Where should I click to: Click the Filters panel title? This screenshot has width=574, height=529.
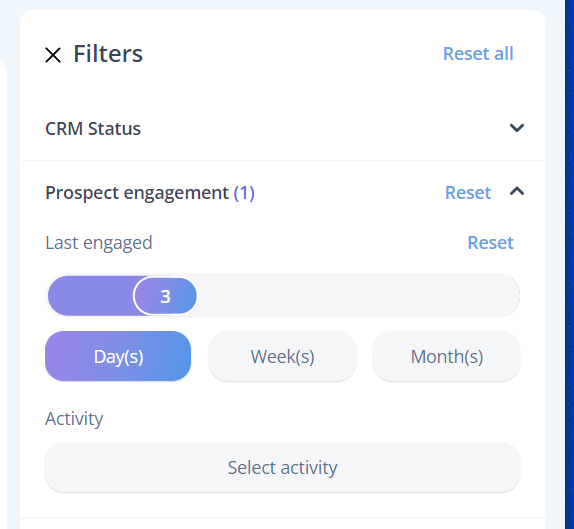point(108,54)
